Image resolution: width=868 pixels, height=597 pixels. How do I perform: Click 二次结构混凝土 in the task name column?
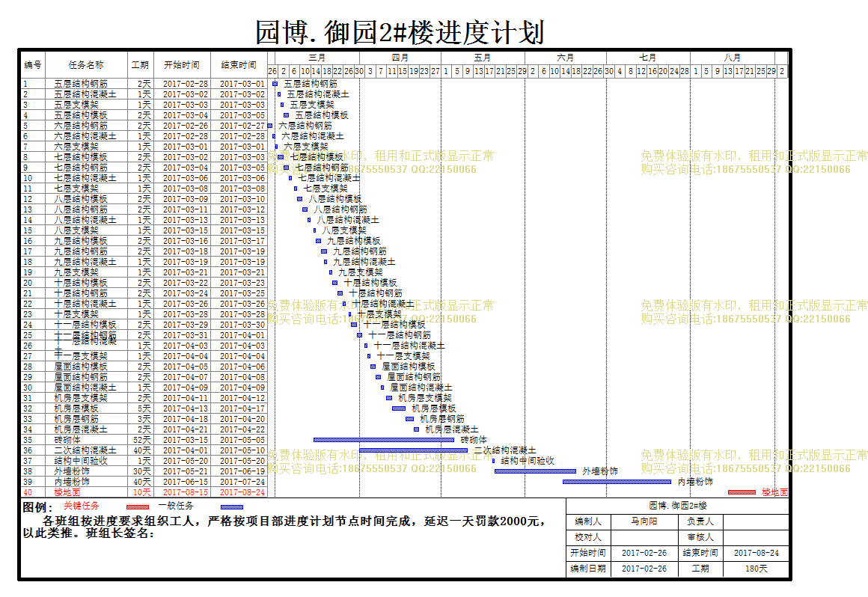point(85,450)
